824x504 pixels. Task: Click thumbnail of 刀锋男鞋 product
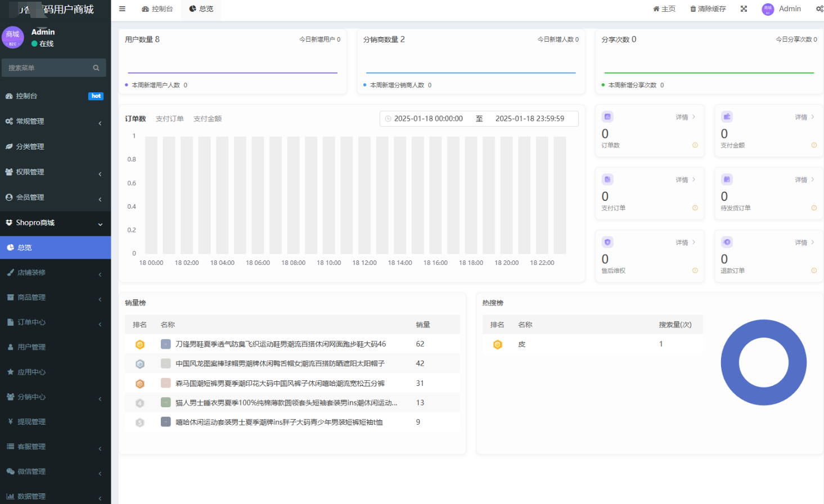click(166, 344)
